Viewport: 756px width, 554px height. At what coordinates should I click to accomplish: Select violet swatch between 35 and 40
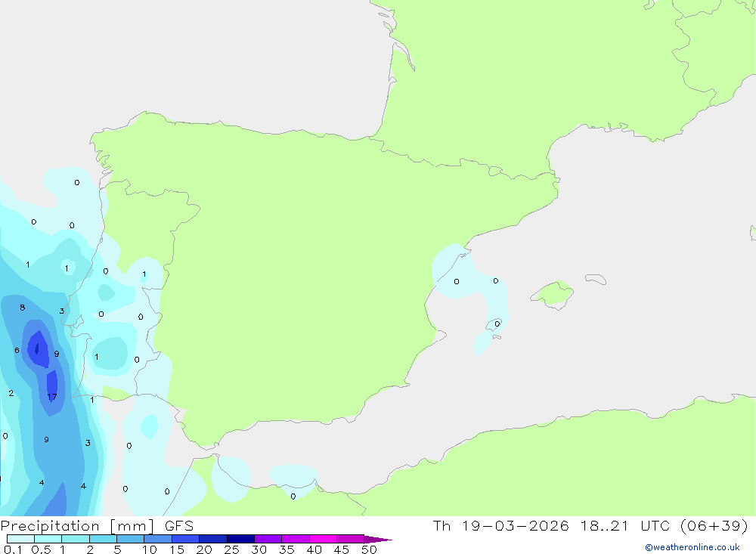[x=296, y=539]
